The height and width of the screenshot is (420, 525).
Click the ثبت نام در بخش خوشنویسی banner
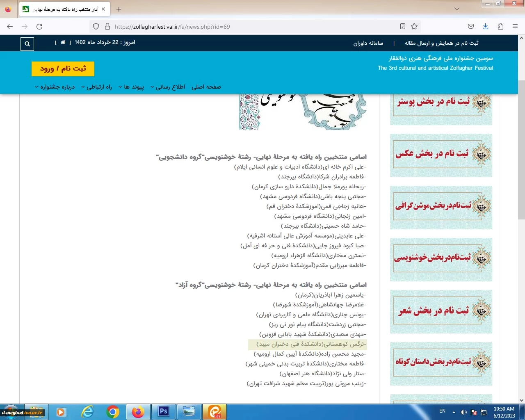(x=441, y=260)
